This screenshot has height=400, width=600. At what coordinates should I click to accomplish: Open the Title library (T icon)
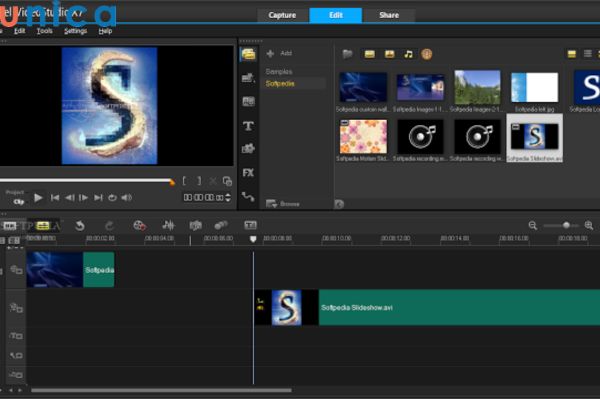pyautogui.click(x=248, y=126)
